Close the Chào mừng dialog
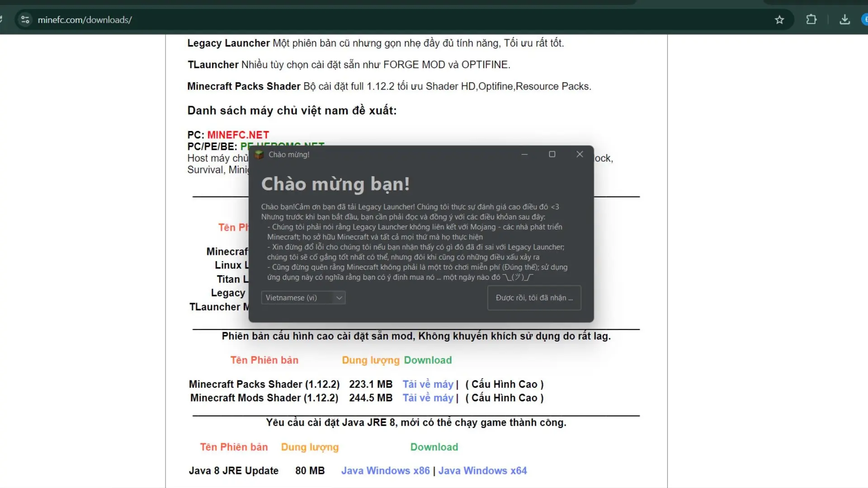The width and height of the screenshot is (868, 488). coord(580,155)
